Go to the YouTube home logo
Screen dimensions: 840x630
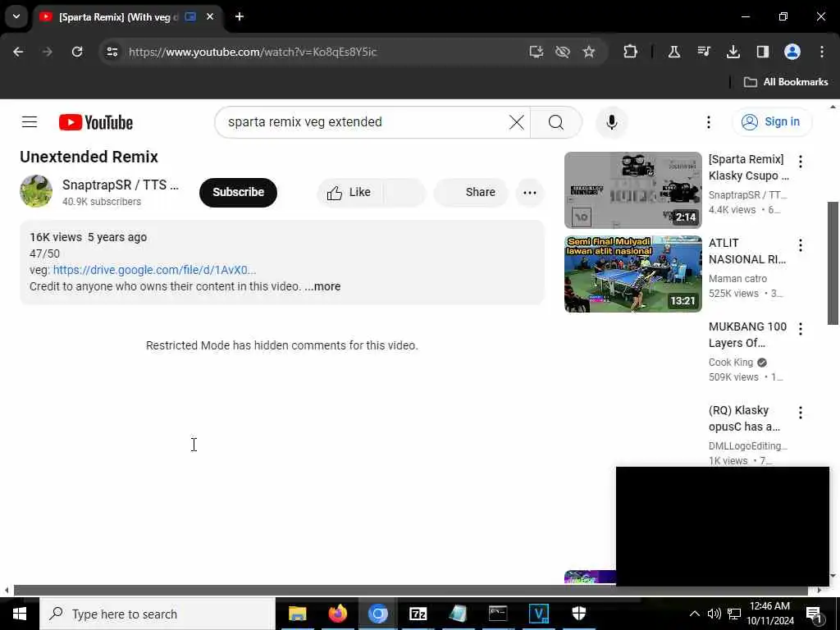pyautogui.click(x=96, y=122)
